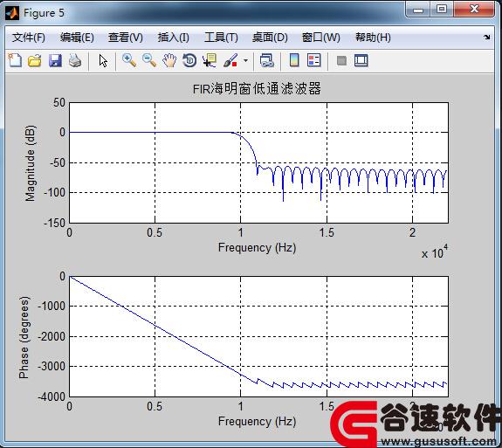Open a file with the folder icon

[x=35, y=60]
